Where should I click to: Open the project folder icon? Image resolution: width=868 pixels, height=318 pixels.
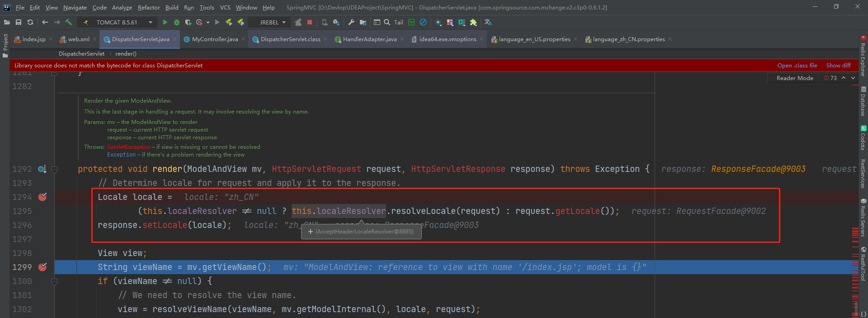pyautogui.click(x=7, y=22)
